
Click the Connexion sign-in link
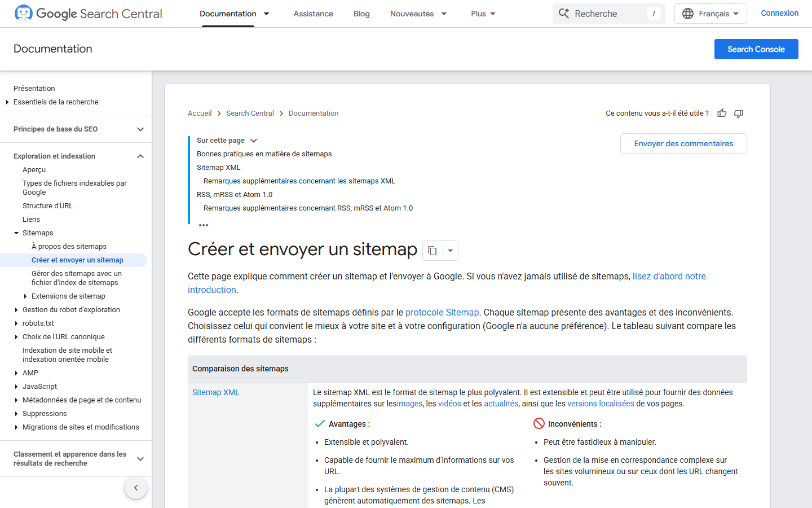point(779,13)
